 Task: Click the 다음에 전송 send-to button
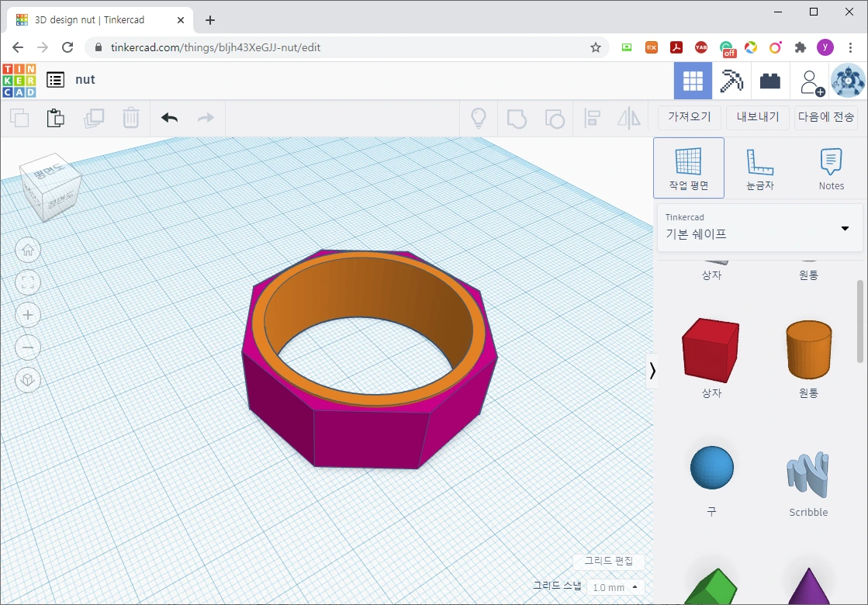coord(826,117)
